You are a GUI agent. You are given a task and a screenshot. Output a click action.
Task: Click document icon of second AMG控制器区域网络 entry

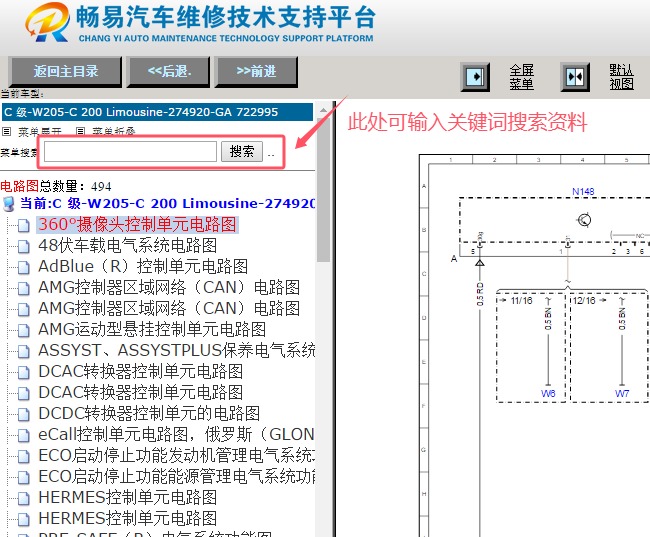tap(23, 309)
